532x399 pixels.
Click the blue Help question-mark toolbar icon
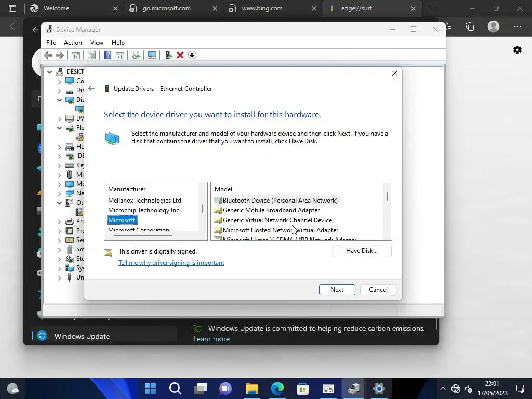pyautogui.click(x=108, y=55)
